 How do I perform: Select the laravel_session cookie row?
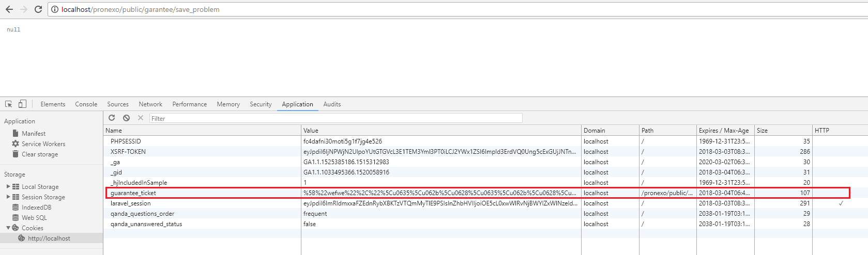[486, 203]
